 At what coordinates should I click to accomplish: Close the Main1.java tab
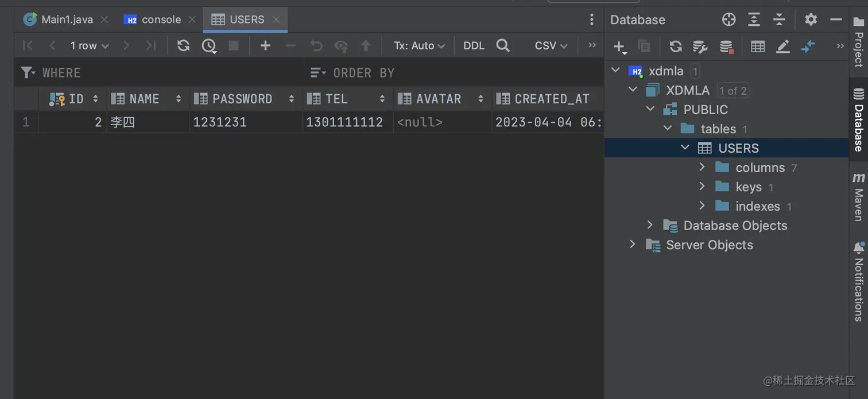tap(104, 20)
